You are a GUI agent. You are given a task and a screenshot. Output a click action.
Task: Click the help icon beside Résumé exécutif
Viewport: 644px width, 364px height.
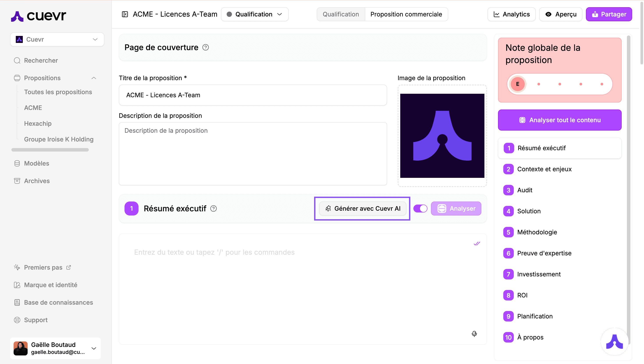click(214, 209)
